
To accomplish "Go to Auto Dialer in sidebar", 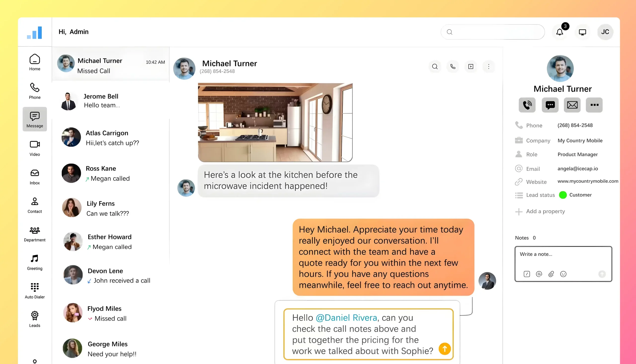I will tap(35, 291).
